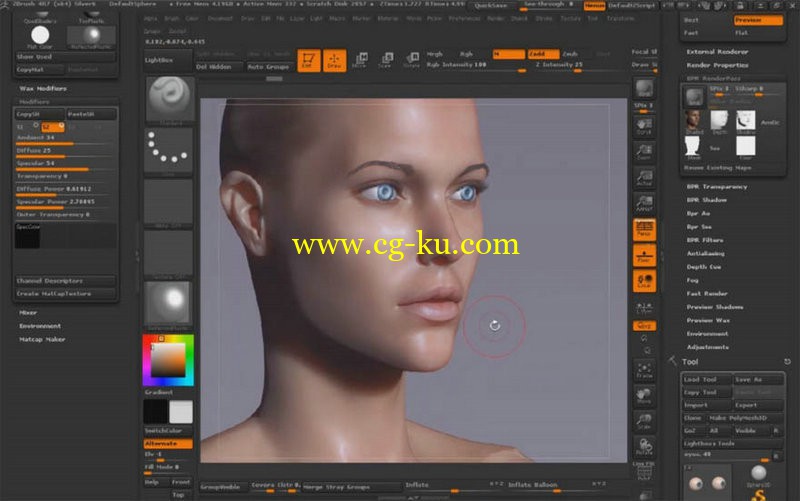This screenshot has height=501, width=800.
Task: Expand the Wax Modifiers section
Action: click(x=43, y=88)
